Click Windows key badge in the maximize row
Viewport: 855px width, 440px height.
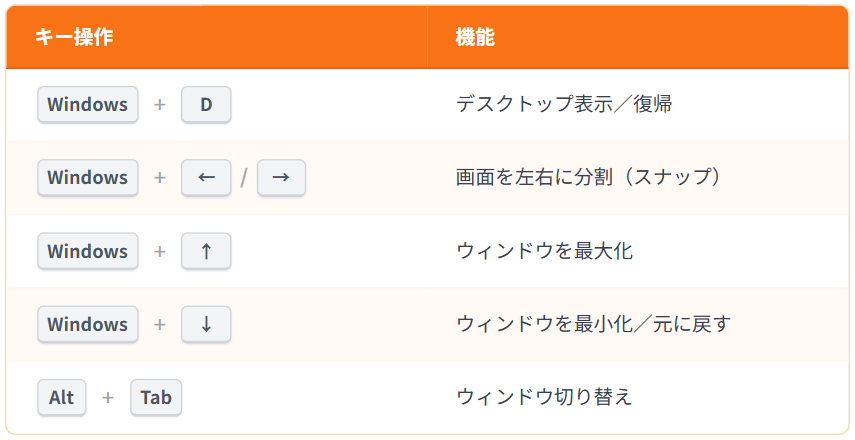point(88,251)
